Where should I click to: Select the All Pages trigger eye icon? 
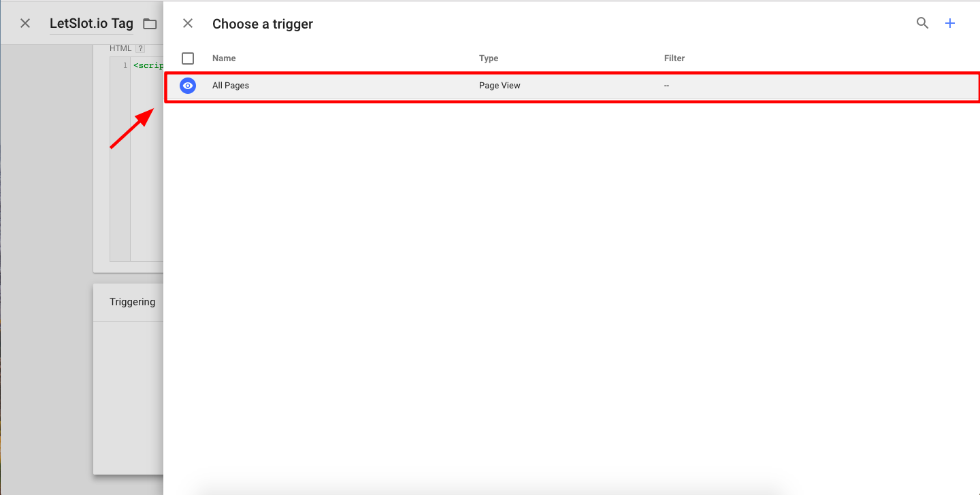188,86
